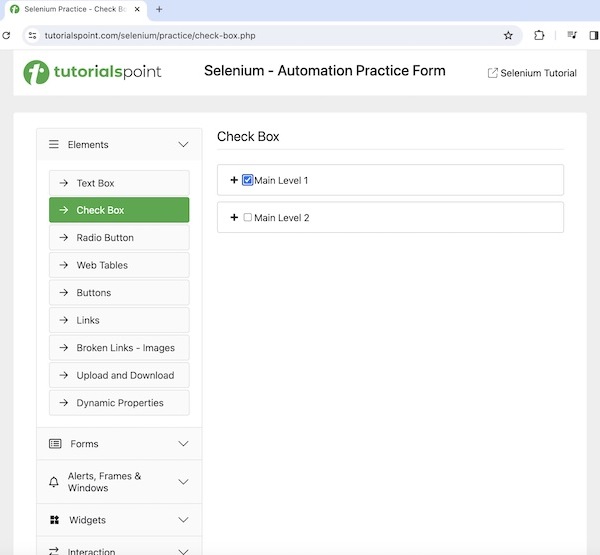This screenshot has height=555, width=600.
Task: Open the Radio Button menu item
Action: pyautogui.click(x=118, y=238)
